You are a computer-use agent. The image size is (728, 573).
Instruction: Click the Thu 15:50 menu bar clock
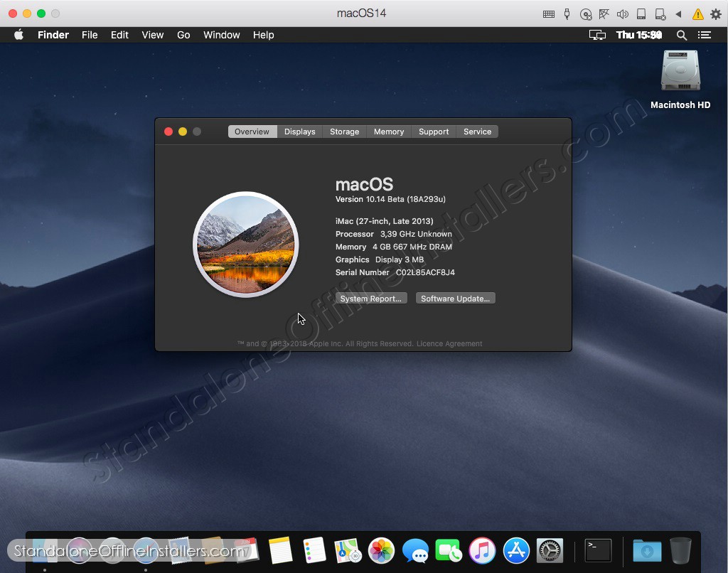click(639, 35)
